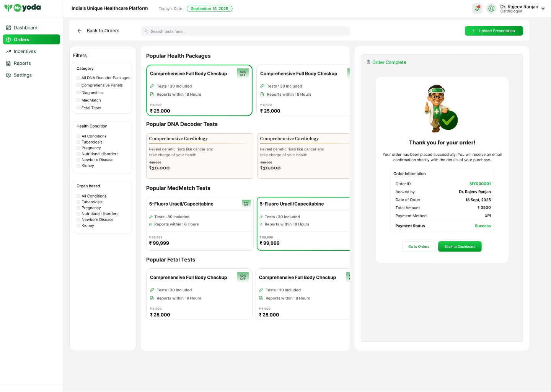This screenshot has width=551, height=392.
Task: Tick the MedMatch category checkbox
Action: coord(78,100)
